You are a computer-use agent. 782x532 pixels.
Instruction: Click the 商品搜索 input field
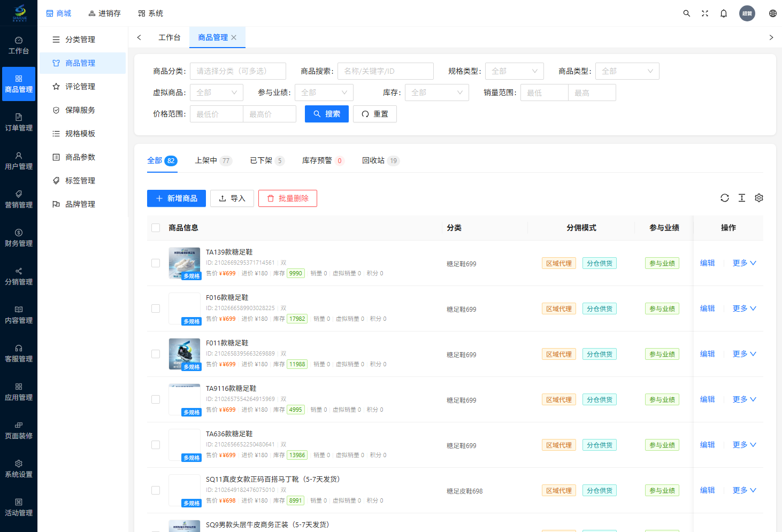tap(386, 71)
